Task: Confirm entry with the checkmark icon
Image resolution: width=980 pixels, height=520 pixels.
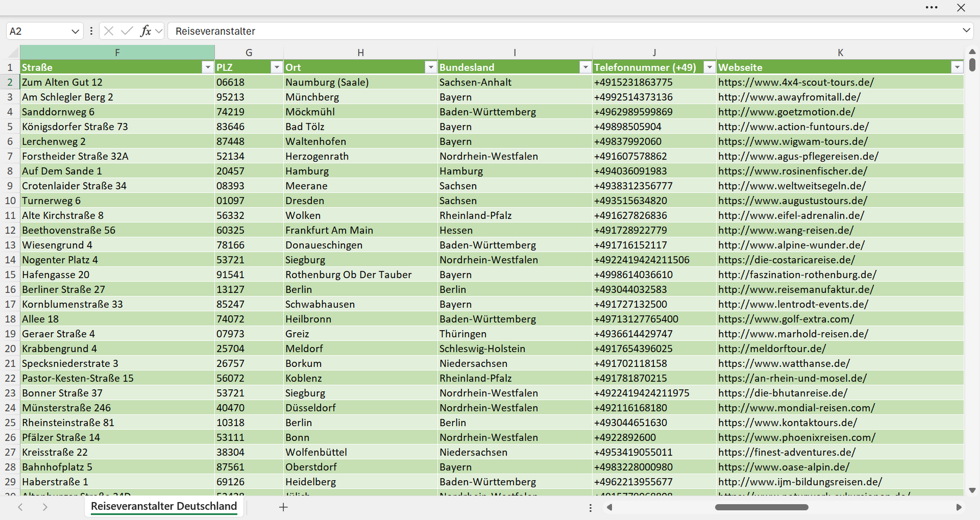Action: pyautogui.click(x=127, y=31)
